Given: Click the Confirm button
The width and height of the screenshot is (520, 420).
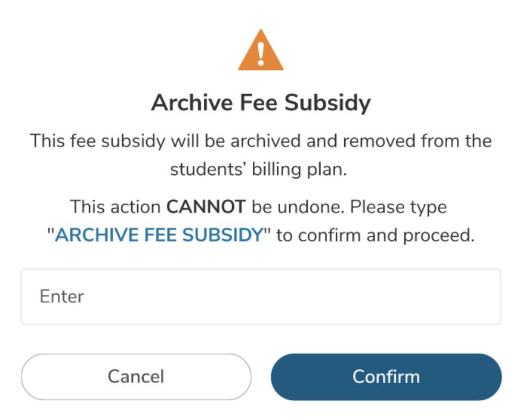Looking at the screenshot, I should [x=386, y=377].
